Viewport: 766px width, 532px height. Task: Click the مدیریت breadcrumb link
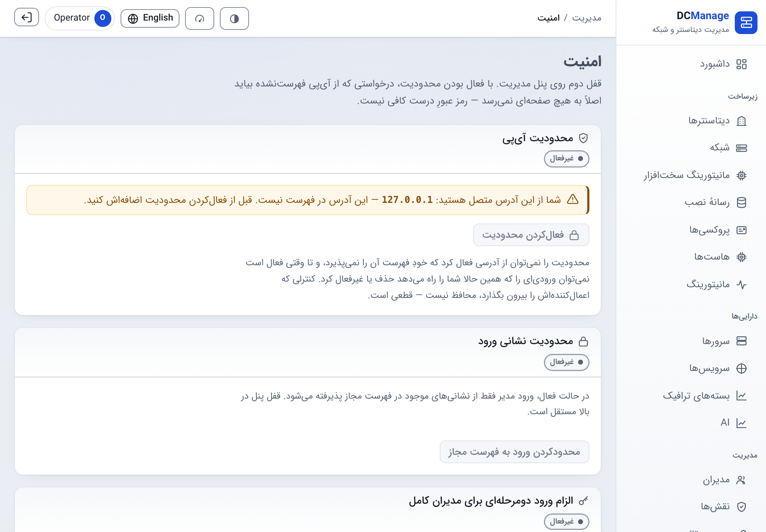point(587,18)
